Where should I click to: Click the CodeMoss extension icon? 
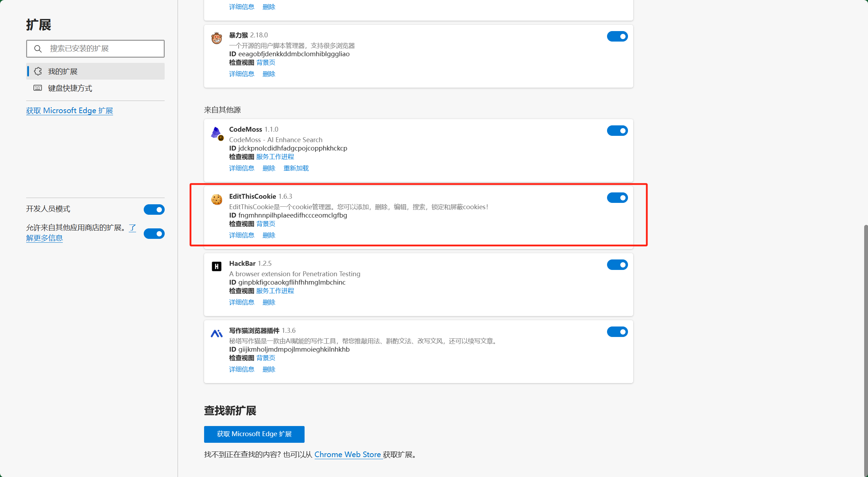coord(217,133)
